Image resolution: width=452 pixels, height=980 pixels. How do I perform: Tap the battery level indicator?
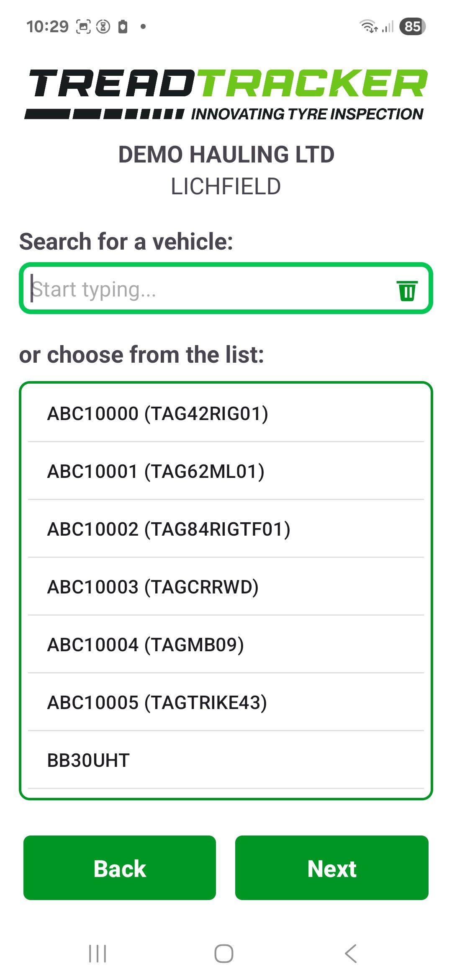coord(412,26)
